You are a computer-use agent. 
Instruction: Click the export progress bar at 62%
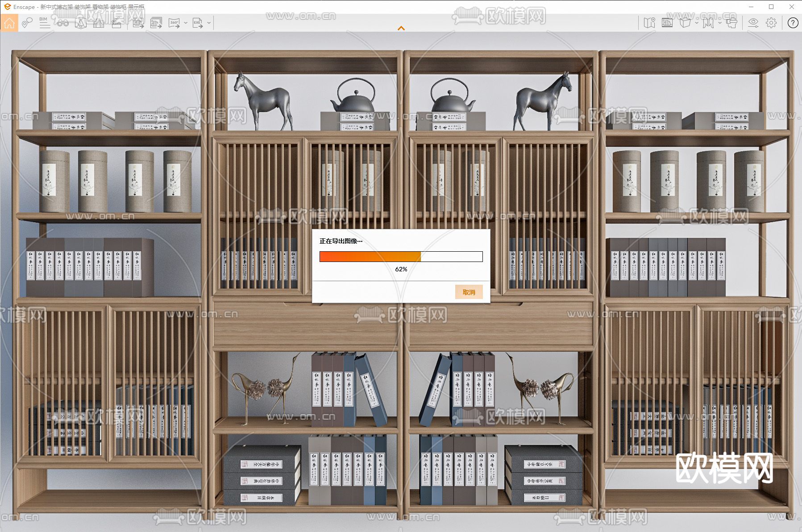(401, 257)
